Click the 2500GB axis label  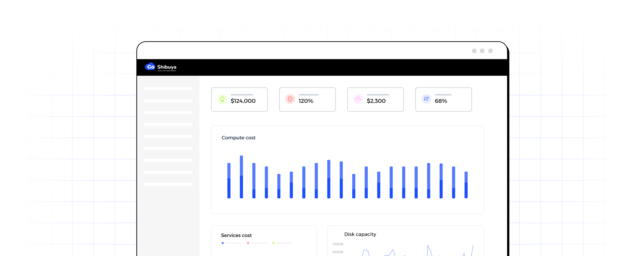(338, 244)
